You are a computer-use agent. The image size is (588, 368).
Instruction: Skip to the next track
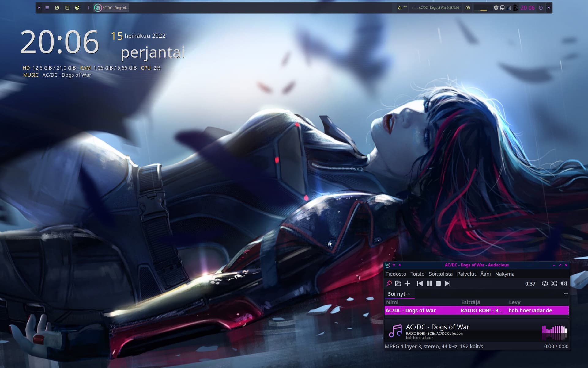pos(447,283)
